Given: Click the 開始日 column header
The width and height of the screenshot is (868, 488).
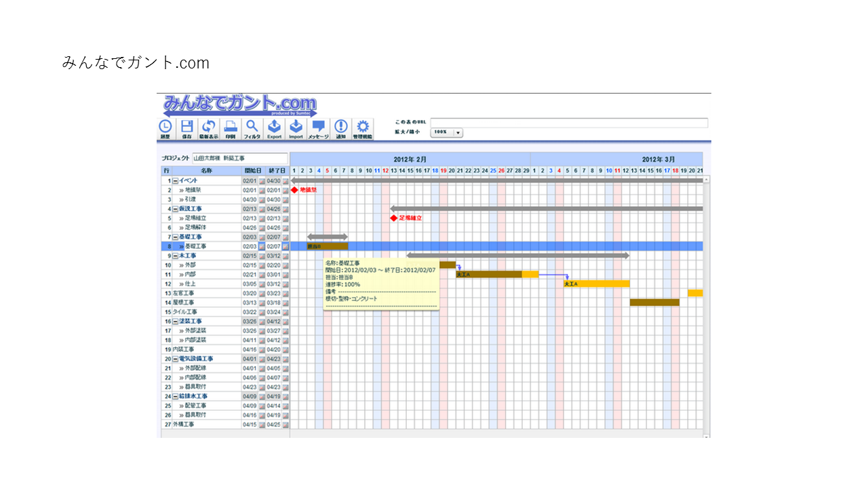Looking at the screenshot, I should (x=254, y=171).
